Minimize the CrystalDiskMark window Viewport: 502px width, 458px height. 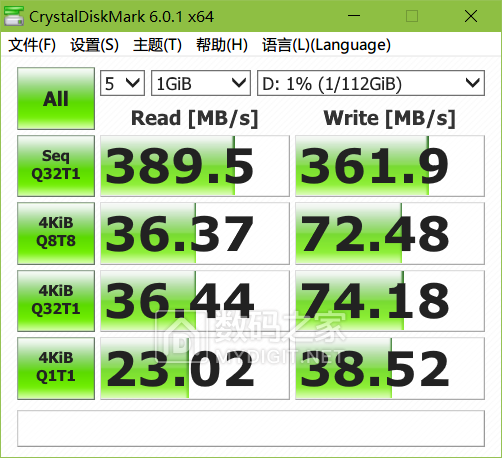point(354,16)
